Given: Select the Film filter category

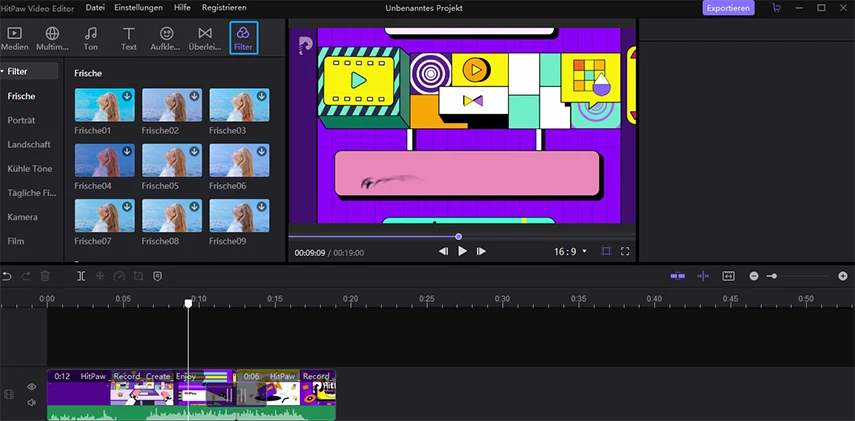Looking at the screenshot, I should [15, 241].
